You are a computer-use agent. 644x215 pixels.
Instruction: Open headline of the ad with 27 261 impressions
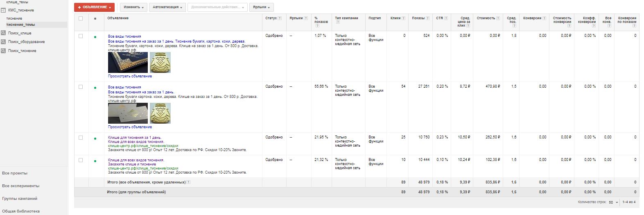click(x=124, y=87)
